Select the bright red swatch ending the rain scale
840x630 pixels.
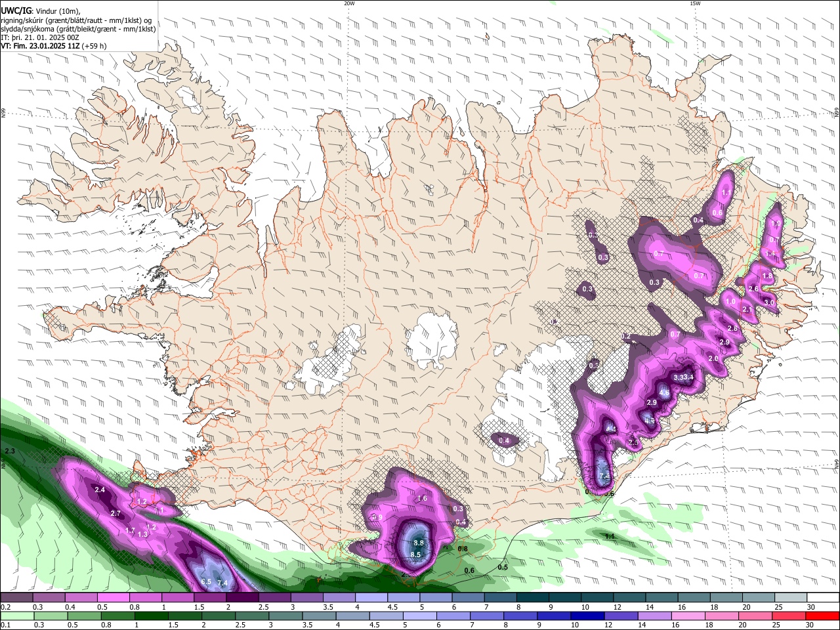point(824,616)
